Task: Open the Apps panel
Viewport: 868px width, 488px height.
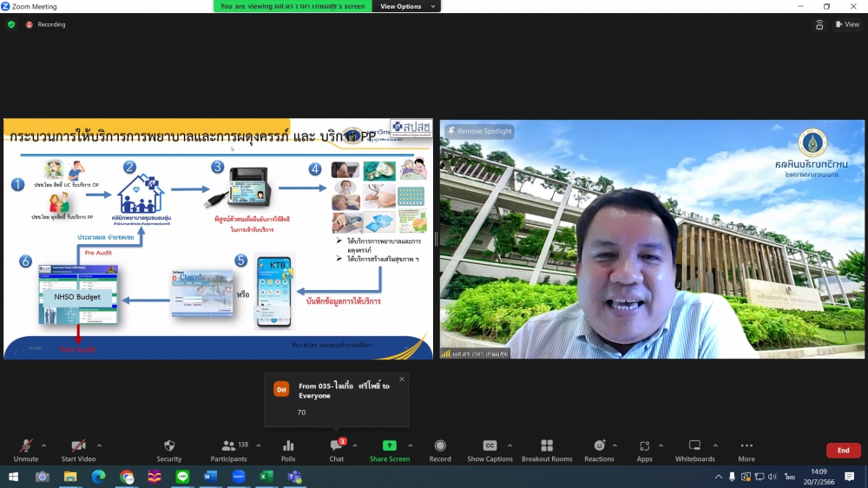Action: click(x=644, y=451)
